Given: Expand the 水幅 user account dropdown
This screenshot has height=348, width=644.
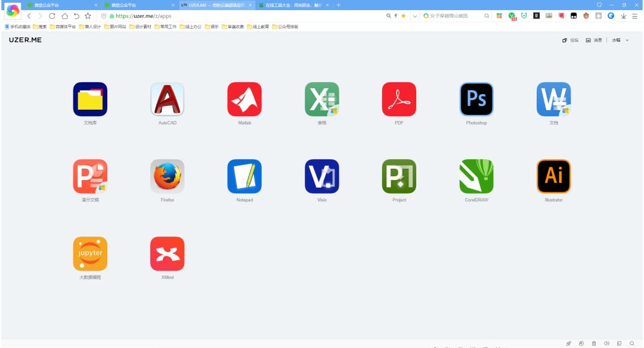Looking at the screenshot, I should [x=621, y=40].
